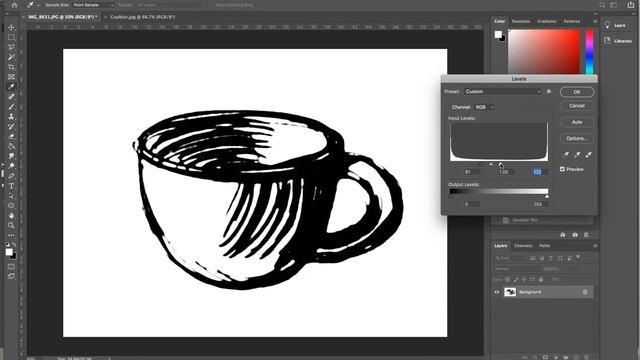The image size is (640, 360).
Task: Select the Zoom tool
Action: coord(11,225)
